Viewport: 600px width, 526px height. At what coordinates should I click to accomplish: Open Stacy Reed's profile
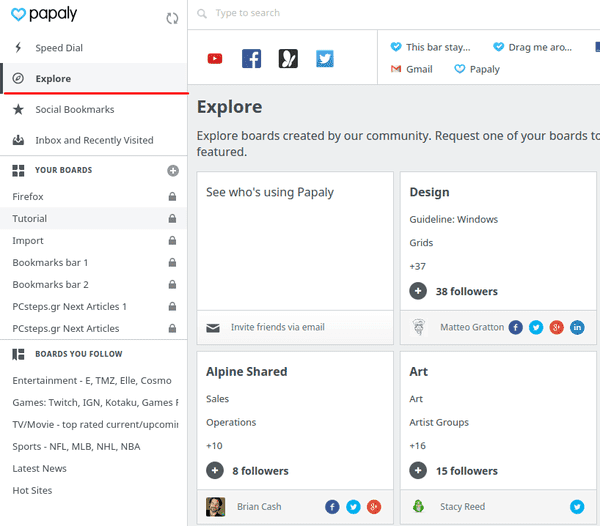pos(462,506)
